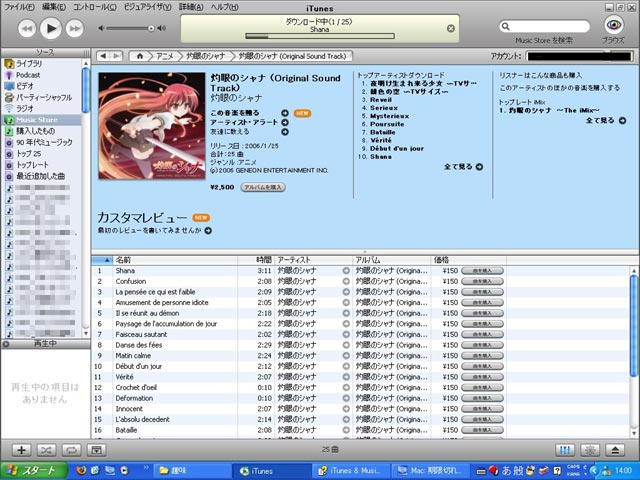Buy song button for track Shana
The height and width of the screenshot is (480, 640).
(482, 271)
